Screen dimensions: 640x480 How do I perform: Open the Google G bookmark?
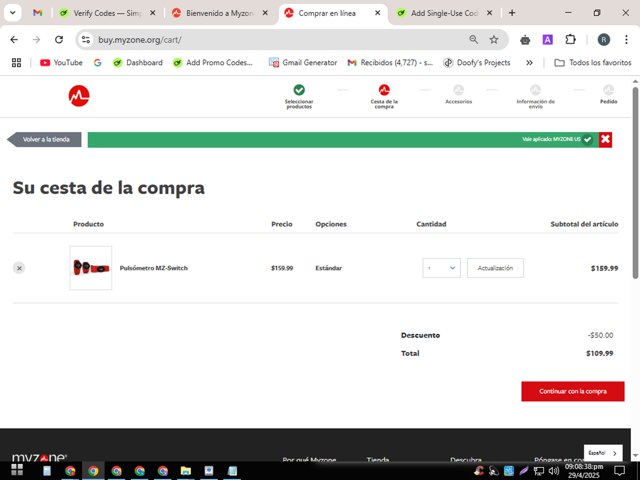pyautogui.click(x=97, y=62)
